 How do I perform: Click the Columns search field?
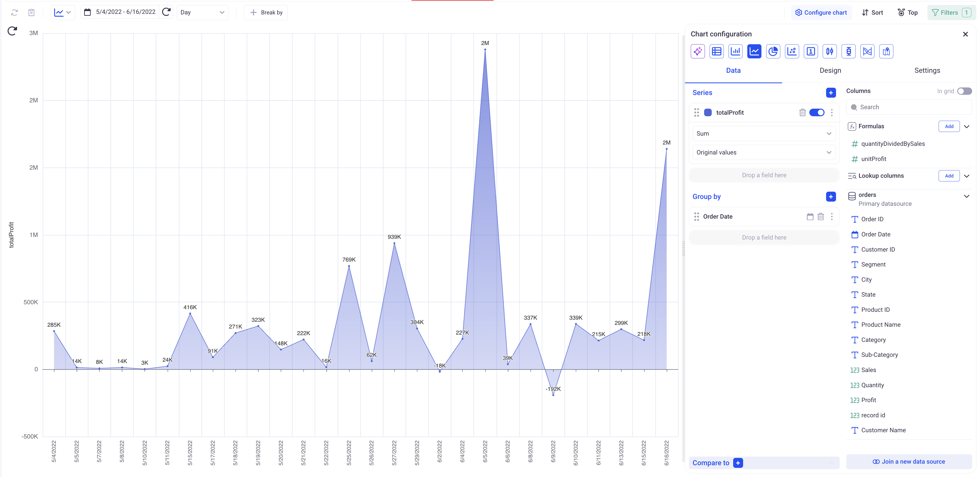pos(909,107)
